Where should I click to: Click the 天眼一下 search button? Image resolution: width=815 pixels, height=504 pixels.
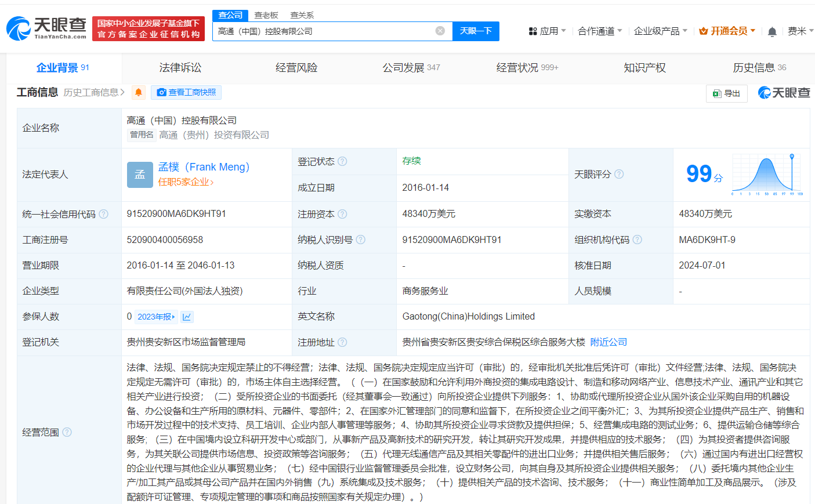click(x=476, y=31)
